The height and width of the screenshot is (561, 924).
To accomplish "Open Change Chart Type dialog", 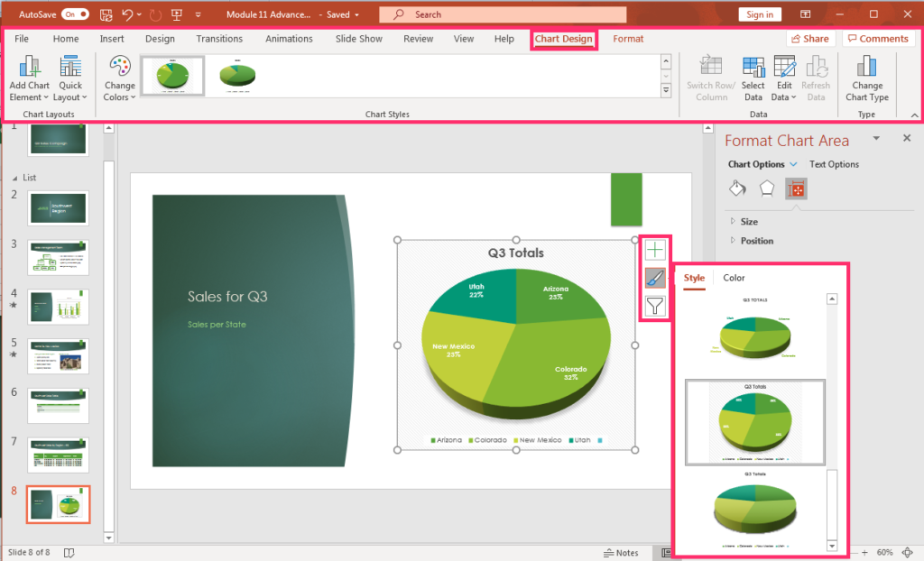I will coord(866,77).
